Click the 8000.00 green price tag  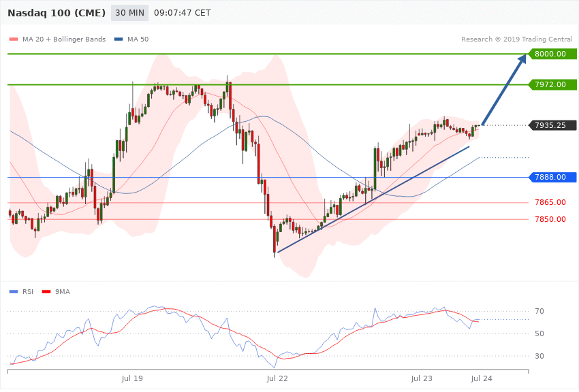tap(552, 54)
